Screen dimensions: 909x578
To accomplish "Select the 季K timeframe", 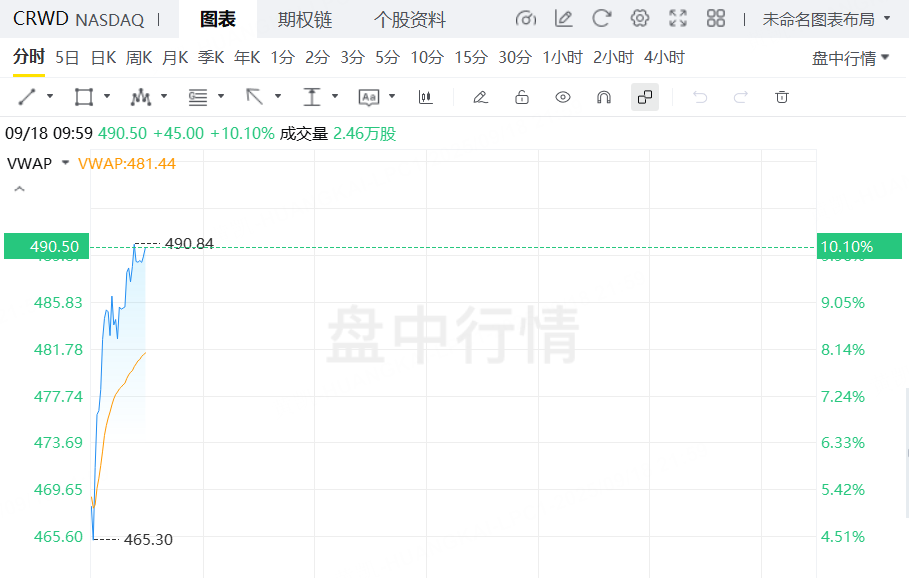I will 211,57.
